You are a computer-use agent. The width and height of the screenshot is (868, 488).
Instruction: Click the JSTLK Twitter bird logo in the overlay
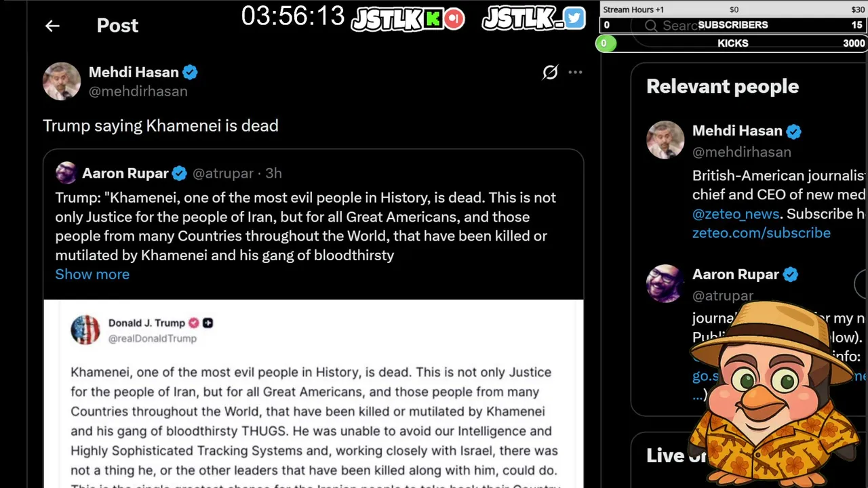534,18
